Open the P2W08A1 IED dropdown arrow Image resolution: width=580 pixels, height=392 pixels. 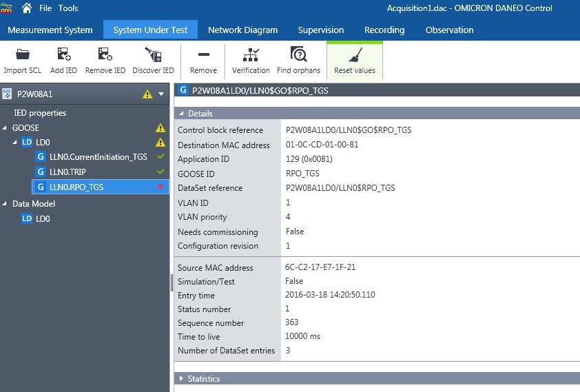click(161, 94)
